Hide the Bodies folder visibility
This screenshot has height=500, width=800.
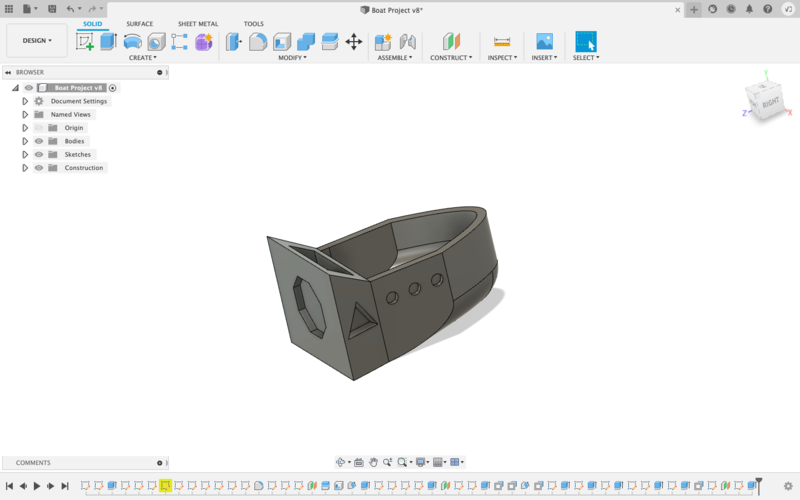coord(39,141)
